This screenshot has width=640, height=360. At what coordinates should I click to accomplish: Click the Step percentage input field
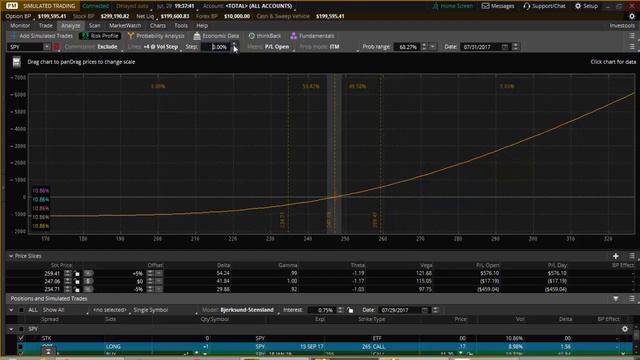tap(216, 47)
